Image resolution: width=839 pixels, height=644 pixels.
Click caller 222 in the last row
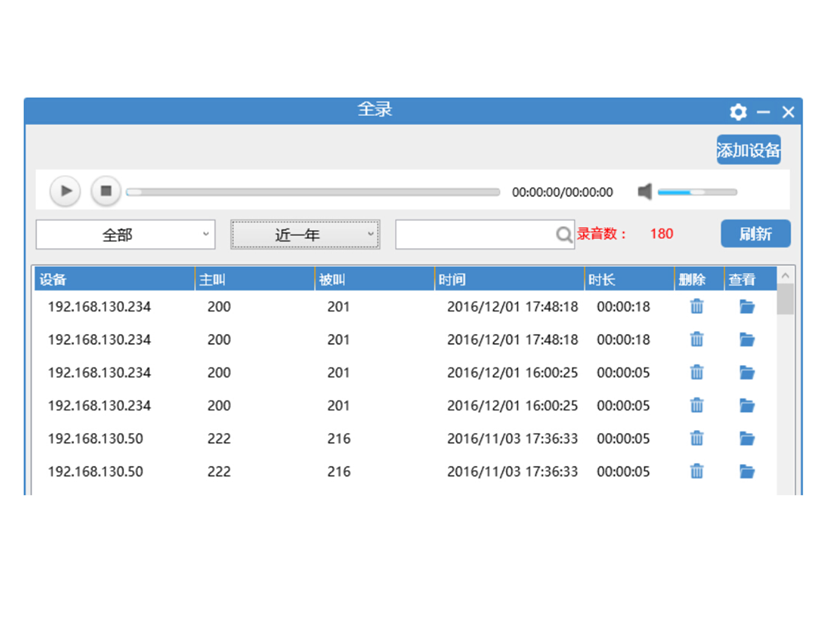click(219, 471)
